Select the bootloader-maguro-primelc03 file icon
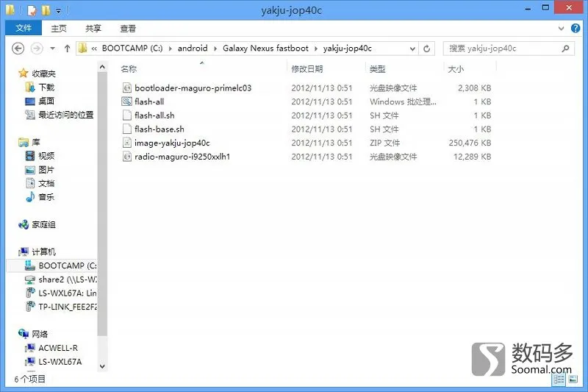Screen dimensions: 588x392 127,88
